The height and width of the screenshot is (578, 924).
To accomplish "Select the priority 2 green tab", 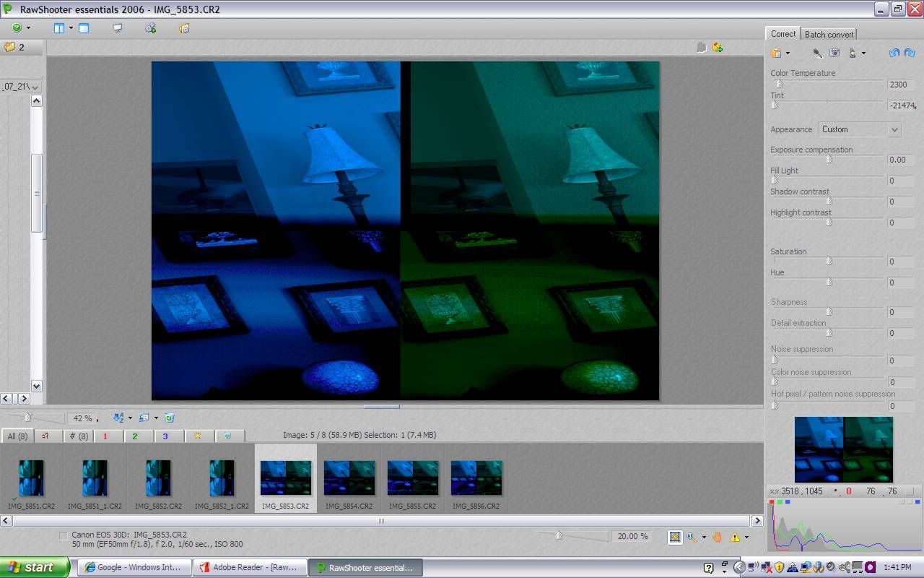I will [x=138, y=436].
